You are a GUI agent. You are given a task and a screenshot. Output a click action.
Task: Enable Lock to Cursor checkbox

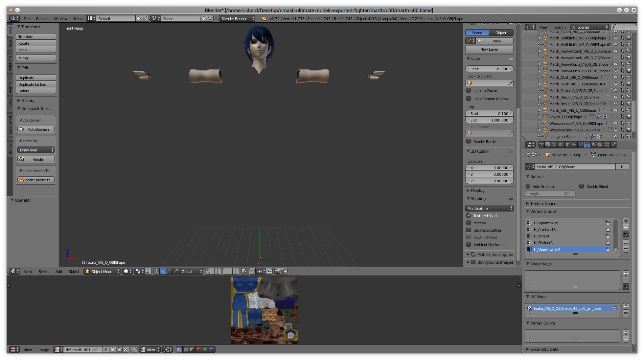[x=469, y=90]
